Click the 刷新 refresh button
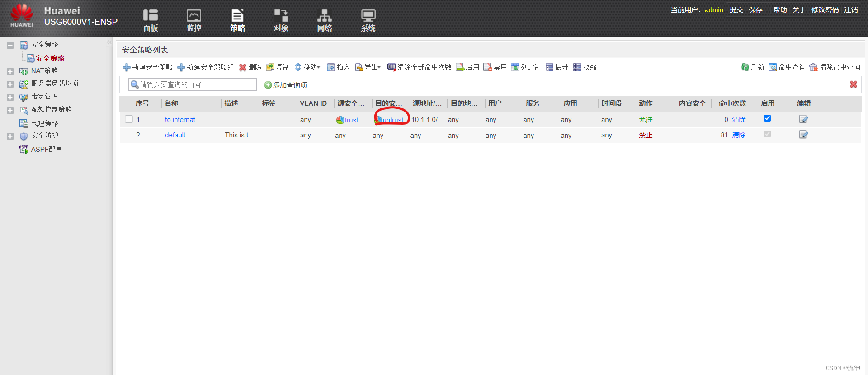The height and width of the screenshot is (375, 868). [753, 67]
